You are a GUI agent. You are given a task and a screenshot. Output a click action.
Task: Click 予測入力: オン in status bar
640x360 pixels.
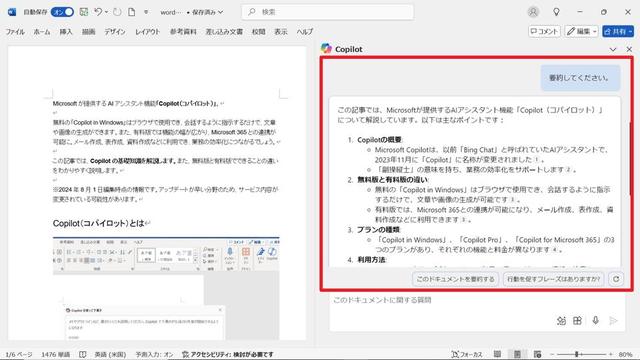154,354
